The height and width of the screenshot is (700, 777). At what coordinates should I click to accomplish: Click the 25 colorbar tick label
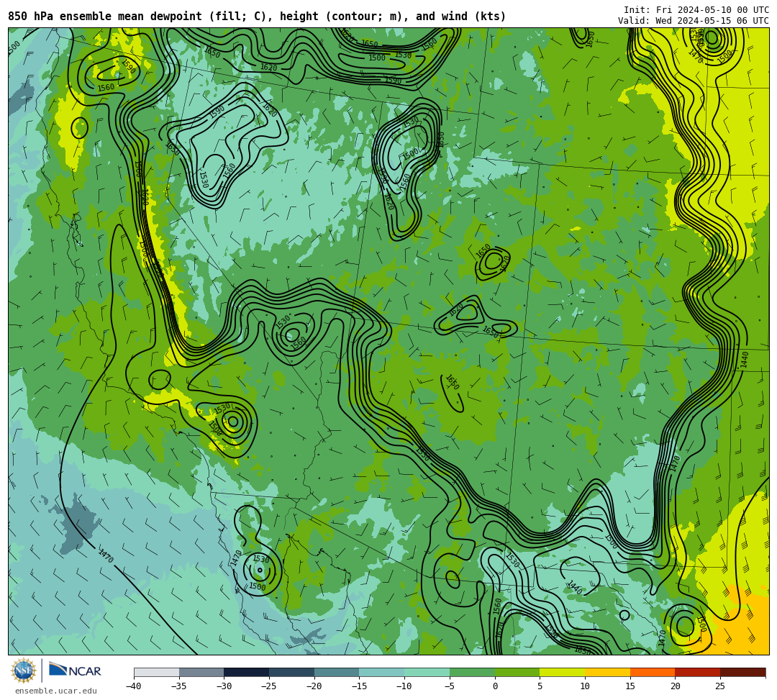pos(720,686)
